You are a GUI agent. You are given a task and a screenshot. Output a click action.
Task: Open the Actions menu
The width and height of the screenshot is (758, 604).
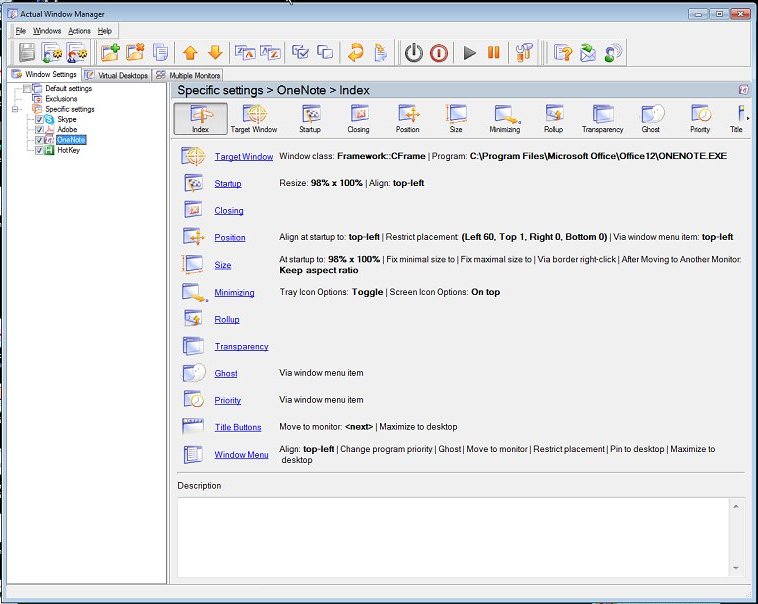coord(79,31)
